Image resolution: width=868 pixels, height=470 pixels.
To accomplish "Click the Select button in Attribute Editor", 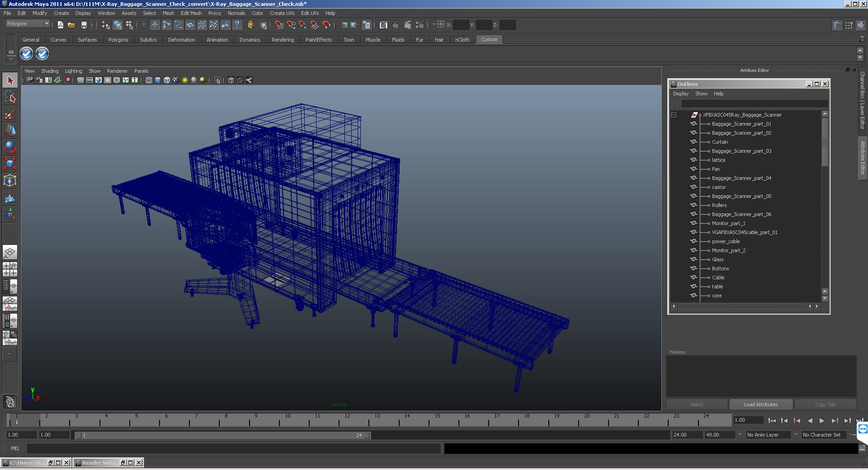I will click(697, 404).
